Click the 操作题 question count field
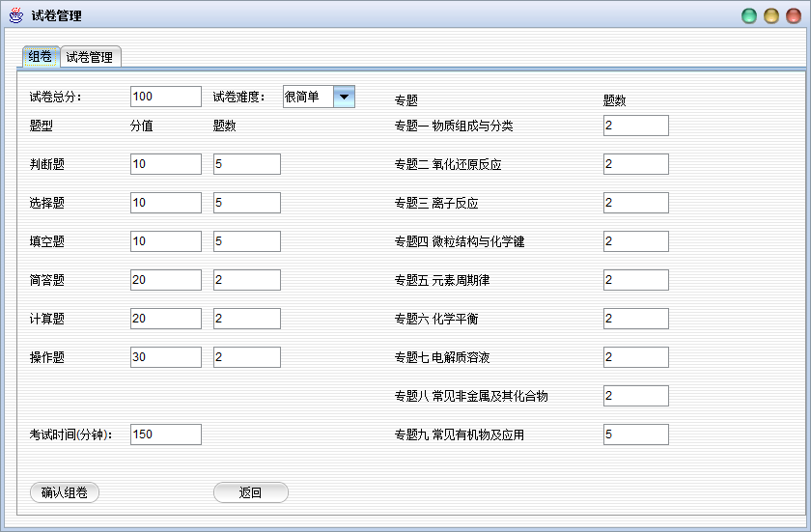Image resolution: width=811 pixels, height=532 pixels. pyautogui.click(x=246, y=357)
